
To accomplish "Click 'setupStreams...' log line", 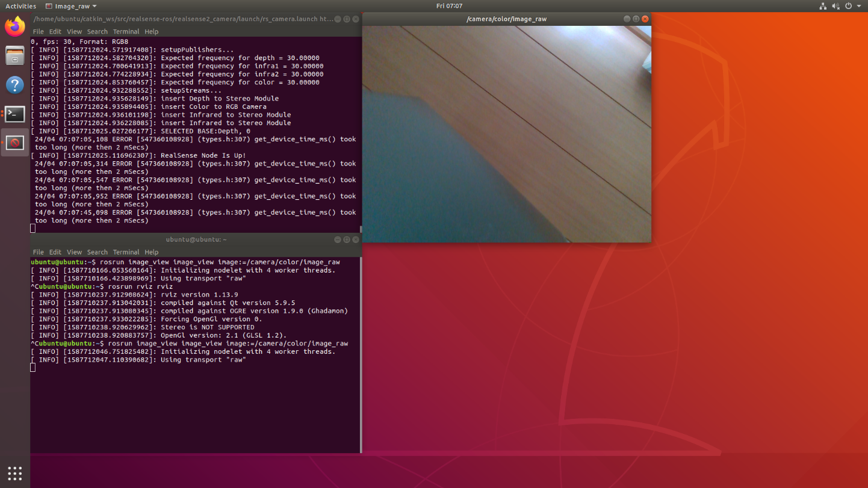I will click(x=126, y=90).
